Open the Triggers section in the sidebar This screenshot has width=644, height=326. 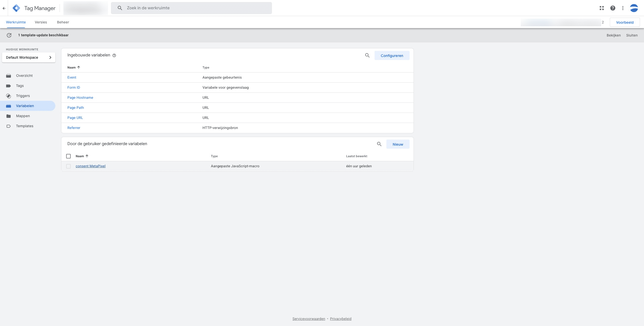coord(23,96)
